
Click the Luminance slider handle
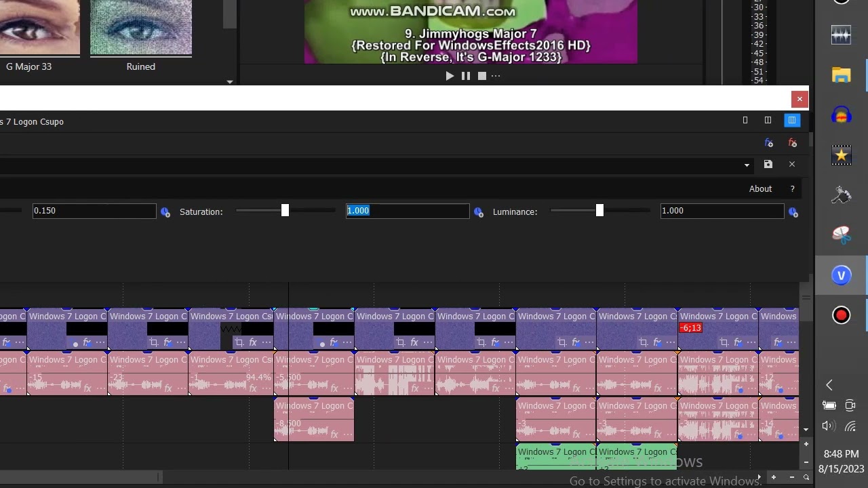[599, 211]
